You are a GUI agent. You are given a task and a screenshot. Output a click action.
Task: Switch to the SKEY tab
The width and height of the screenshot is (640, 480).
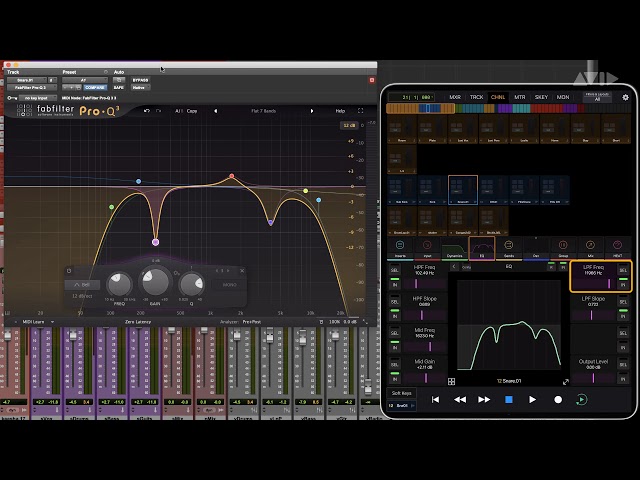tap(541, 97)
